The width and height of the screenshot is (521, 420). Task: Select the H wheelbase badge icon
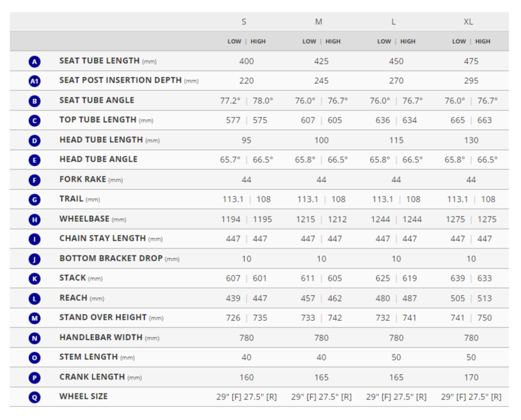coord(35,219)
